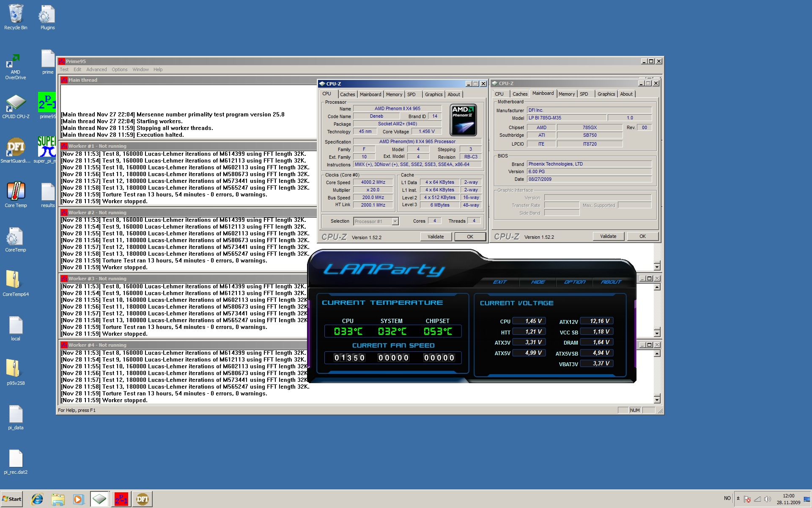Switch to SPD tab in left CPU-Z
812x508 pixels.
tap(411, 94)
